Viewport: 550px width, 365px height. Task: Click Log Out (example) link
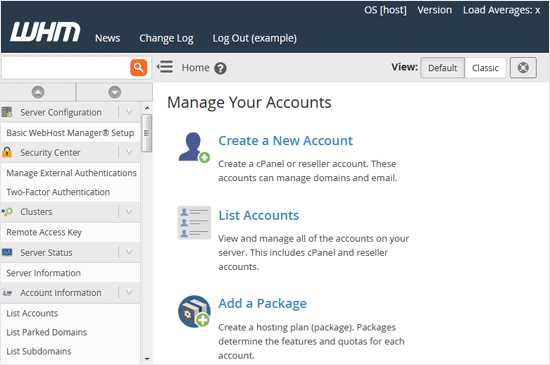point(255,38)
